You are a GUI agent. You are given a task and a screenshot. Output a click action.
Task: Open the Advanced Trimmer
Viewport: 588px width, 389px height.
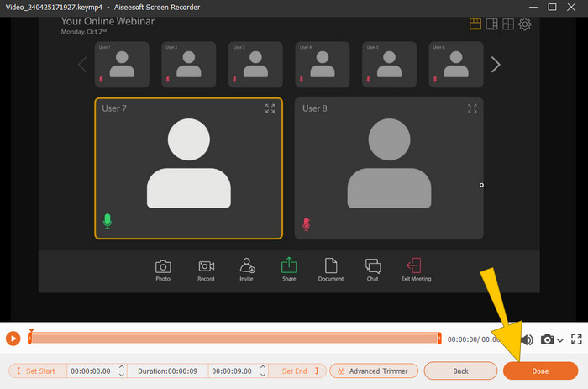[x=374, y=371]
